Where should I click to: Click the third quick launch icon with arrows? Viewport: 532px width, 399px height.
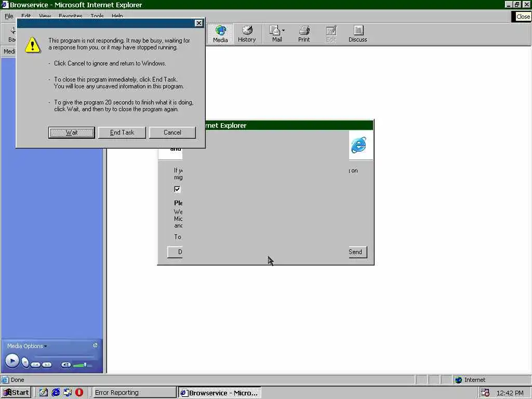pyautogui.click(x=68, y=392)
